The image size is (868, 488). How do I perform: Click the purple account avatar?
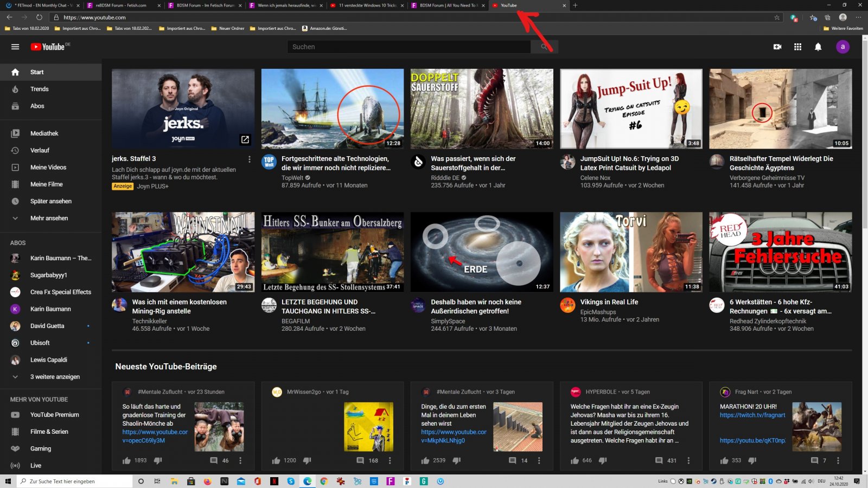(842, 47)
